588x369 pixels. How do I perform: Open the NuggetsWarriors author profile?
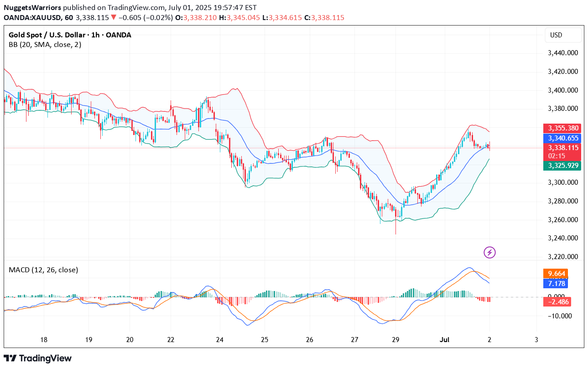coord(32,8)
